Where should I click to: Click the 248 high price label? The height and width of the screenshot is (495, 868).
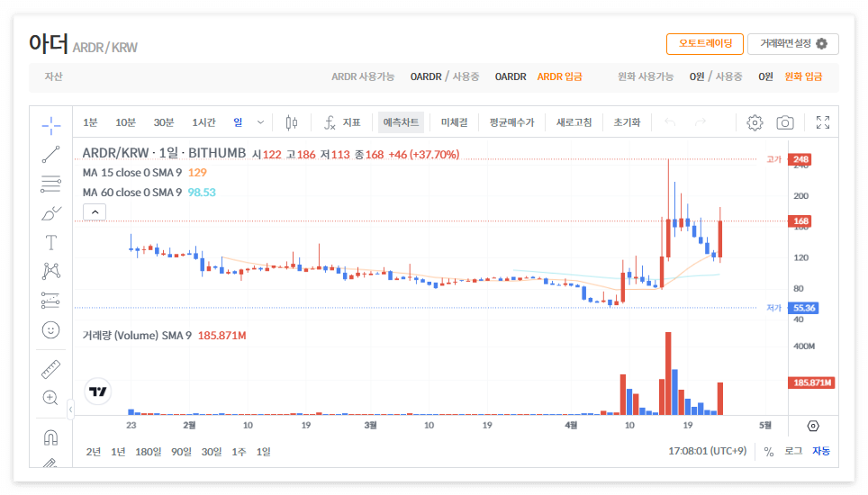(801, 159)
